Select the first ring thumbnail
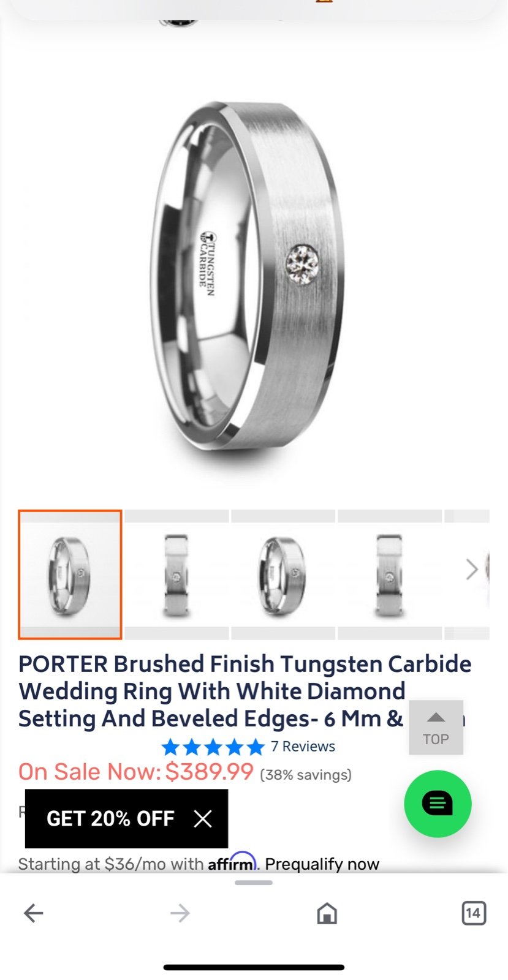508x980 pixels. 70,575
